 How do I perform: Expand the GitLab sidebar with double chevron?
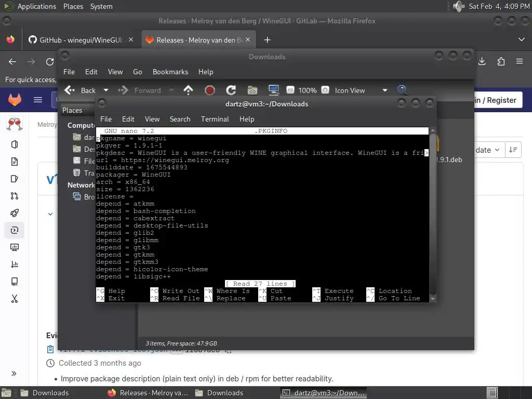(14, 374)
